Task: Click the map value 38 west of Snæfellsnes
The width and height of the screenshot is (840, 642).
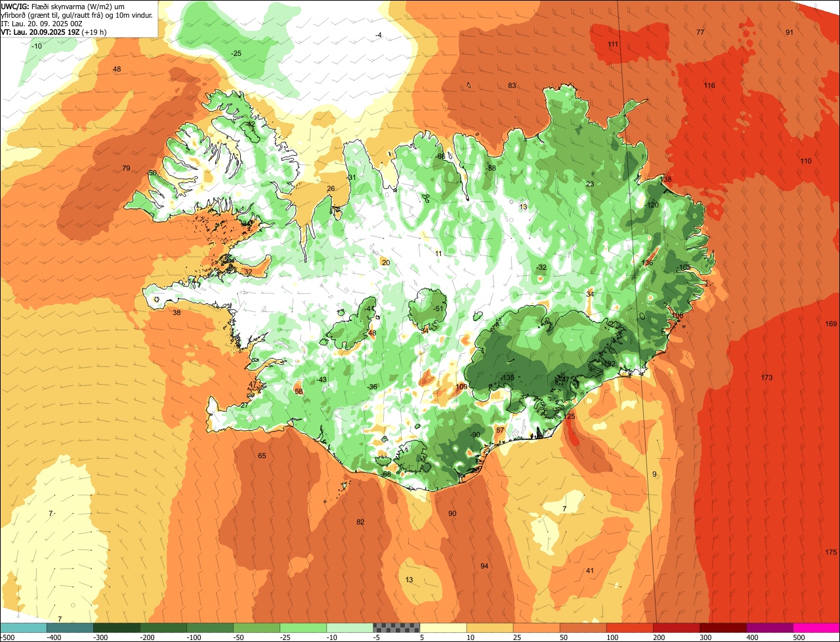Action: pos(177,313)
